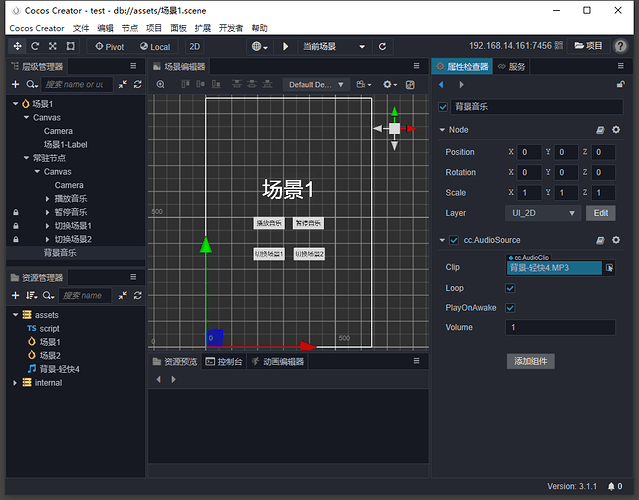Unlock the 切换场景1 node lock
This screenshot has width=639, height=500.
coord(15,226)
